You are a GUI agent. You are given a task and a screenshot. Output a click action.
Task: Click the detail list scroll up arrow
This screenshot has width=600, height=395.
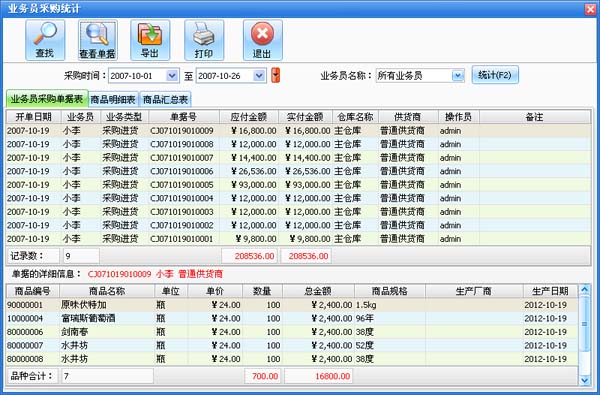[x=584, y=290]
